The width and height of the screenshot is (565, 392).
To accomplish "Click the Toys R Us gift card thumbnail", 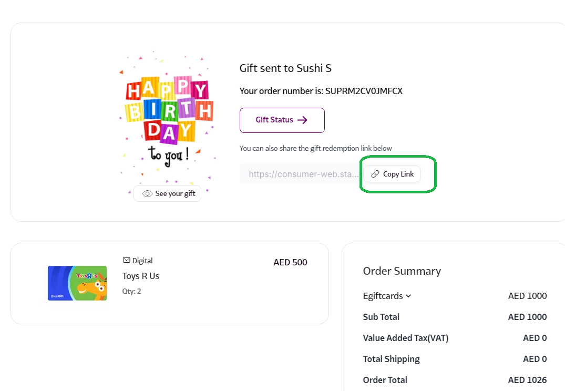I will 77,283.
